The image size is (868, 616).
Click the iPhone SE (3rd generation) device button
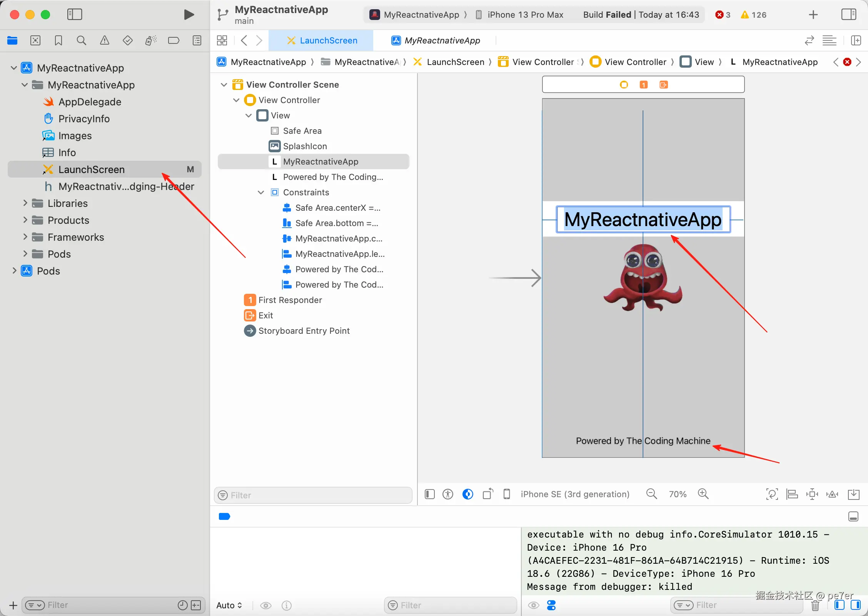[x=574, y=494]
